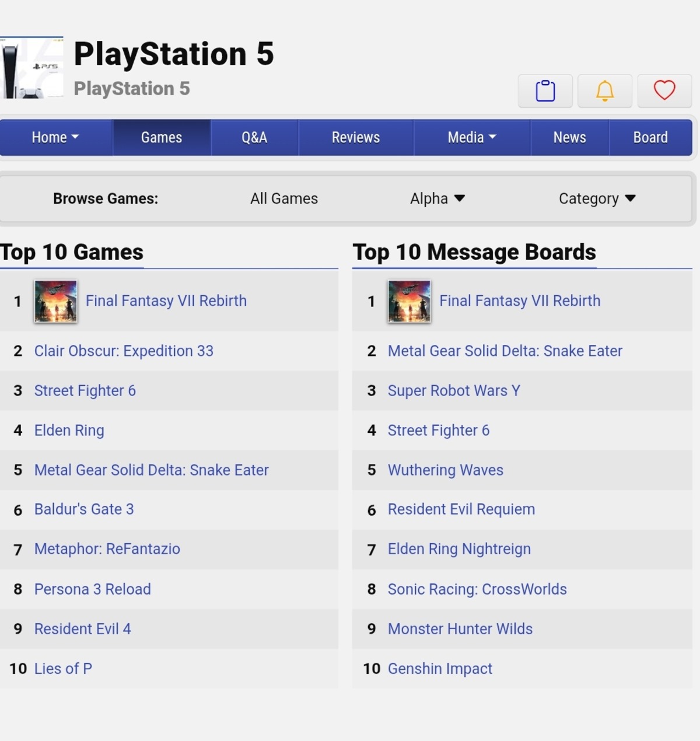
Task: Click the clipboard list icon button
Action: point(545,91)
